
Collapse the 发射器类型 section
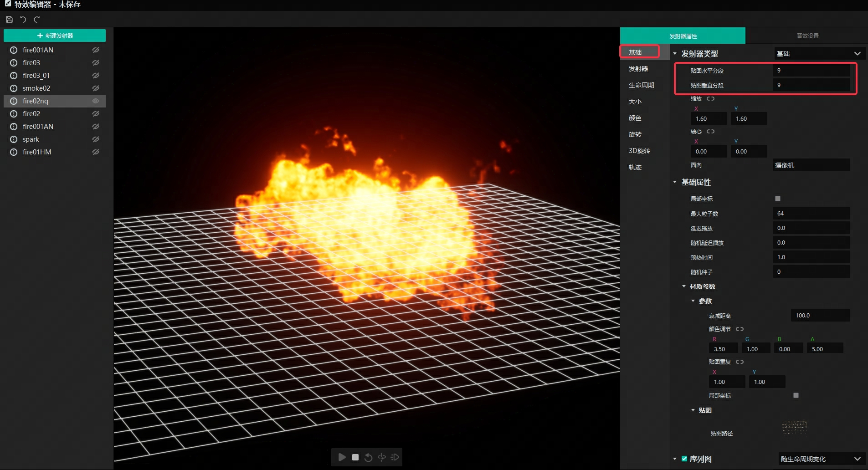[x=675, y=54]
